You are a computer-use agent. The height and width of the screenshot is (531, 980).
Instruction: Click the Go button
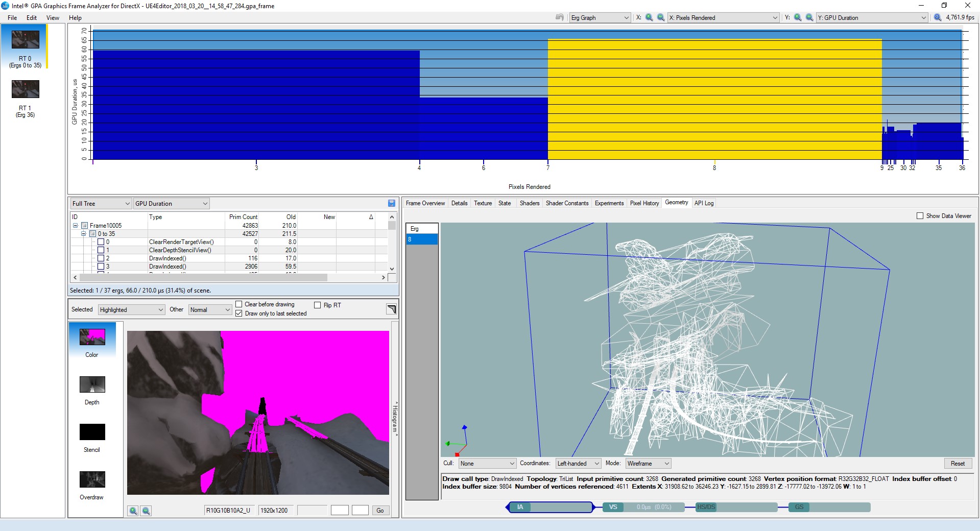tap(380, 511)
